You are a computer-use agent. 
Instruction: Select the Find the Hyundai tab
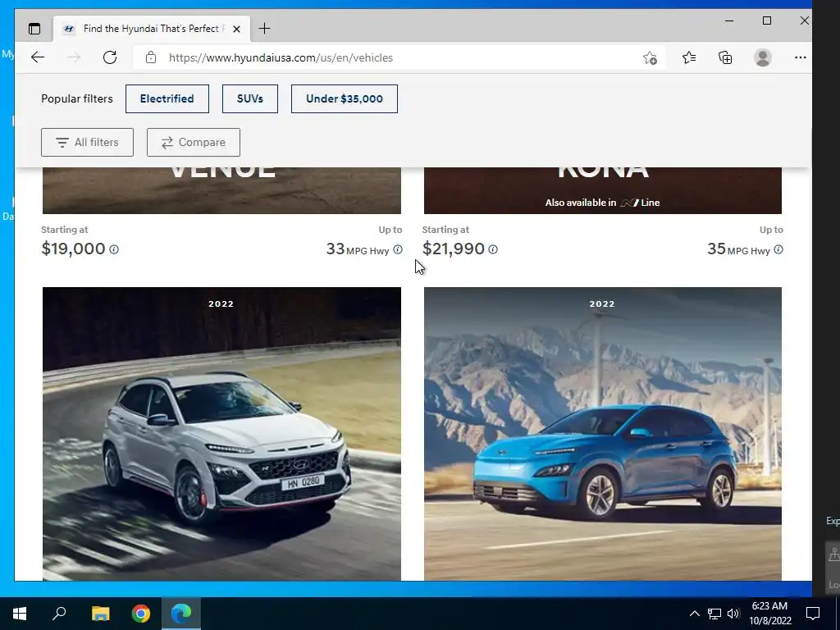tap(152, 29)
